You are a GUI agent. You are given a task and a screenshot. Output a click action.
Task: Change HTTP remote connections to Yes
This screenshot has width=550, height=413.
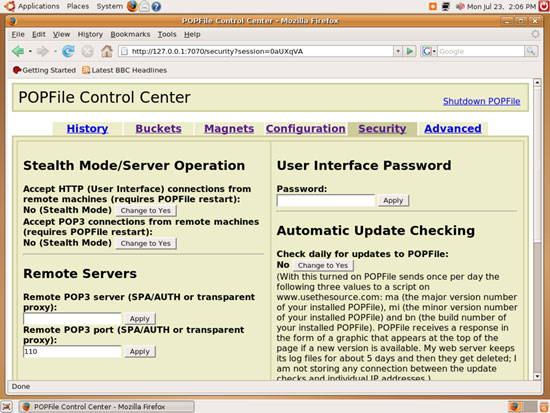[146, 211]
